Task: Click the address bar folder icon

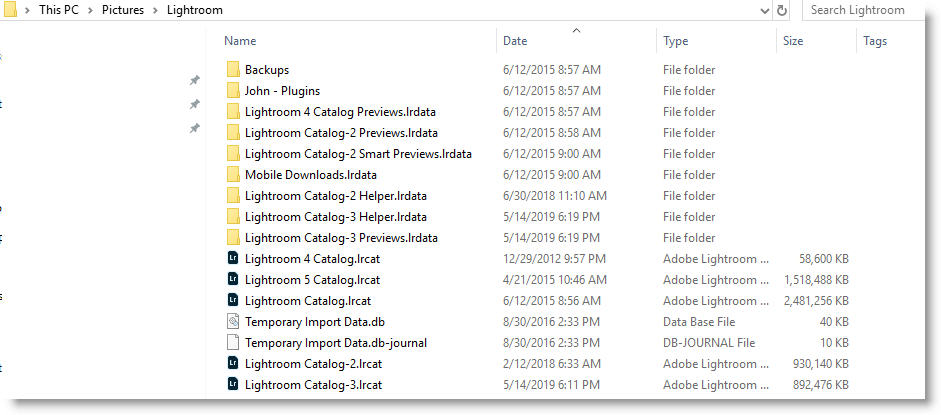Action: coord(10,10)
